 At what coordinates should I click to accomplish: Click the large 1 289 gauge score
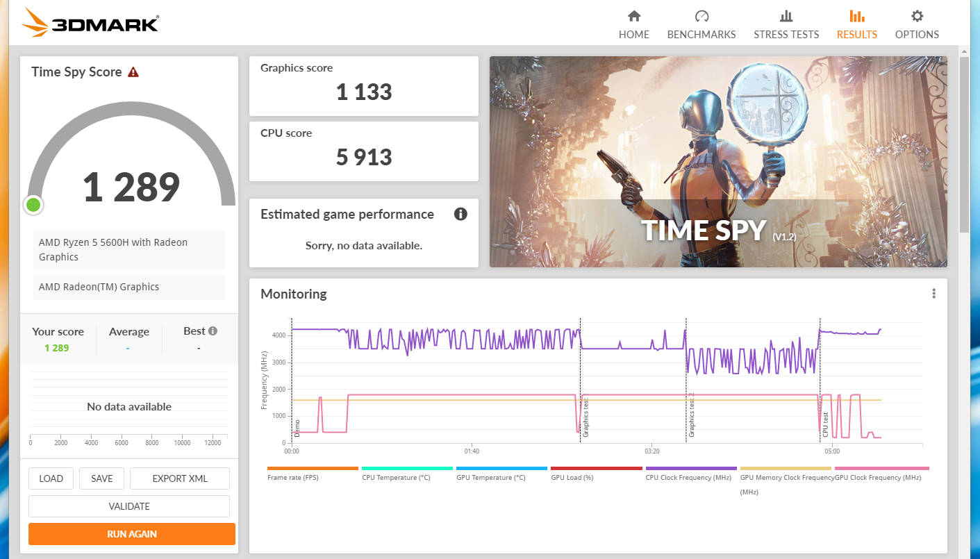(131, 187)
